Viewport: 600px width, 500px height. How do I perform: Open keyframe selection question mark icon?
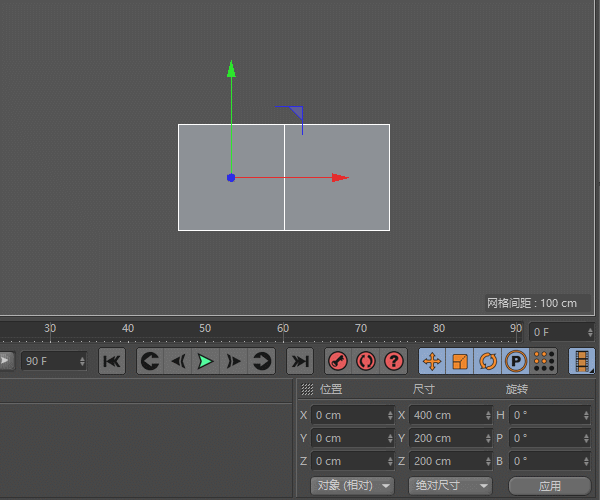click(x=394, y=361)
